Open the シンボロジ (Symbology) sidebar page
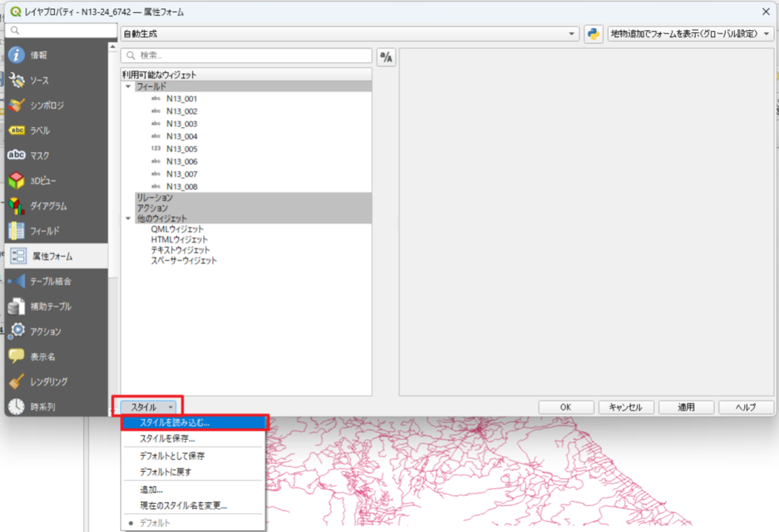The image size is (779, 532). coord(46,105)
